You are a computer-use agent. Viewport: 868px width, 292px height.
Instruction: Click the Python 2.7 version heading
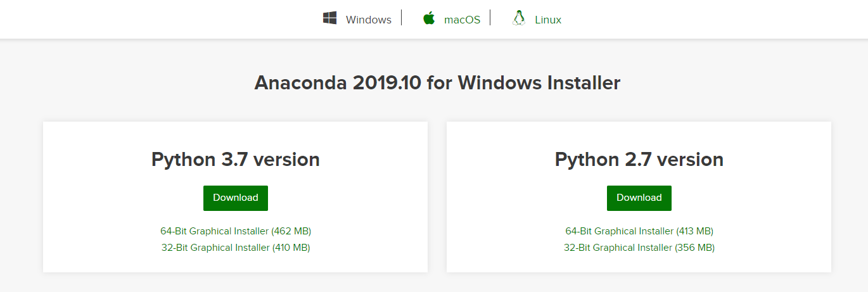click(x=639, y=160)
